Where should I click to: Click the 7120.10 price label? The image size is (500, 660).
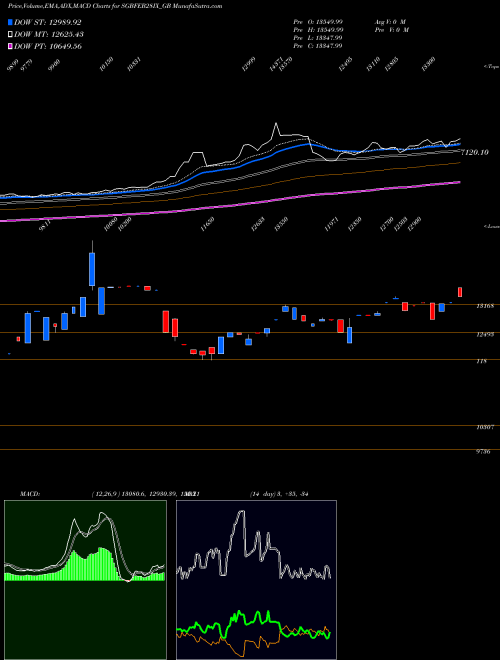(475, 152)
